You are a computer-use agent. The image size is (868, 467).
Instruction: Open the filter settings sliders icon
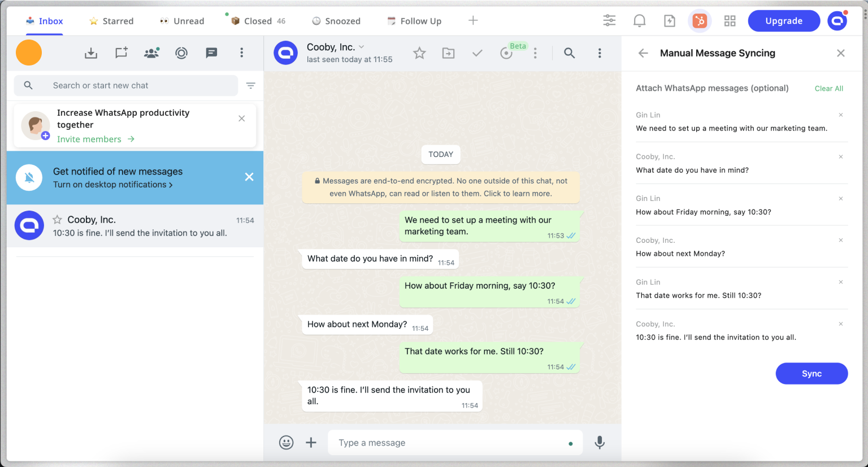pos(609,21)
